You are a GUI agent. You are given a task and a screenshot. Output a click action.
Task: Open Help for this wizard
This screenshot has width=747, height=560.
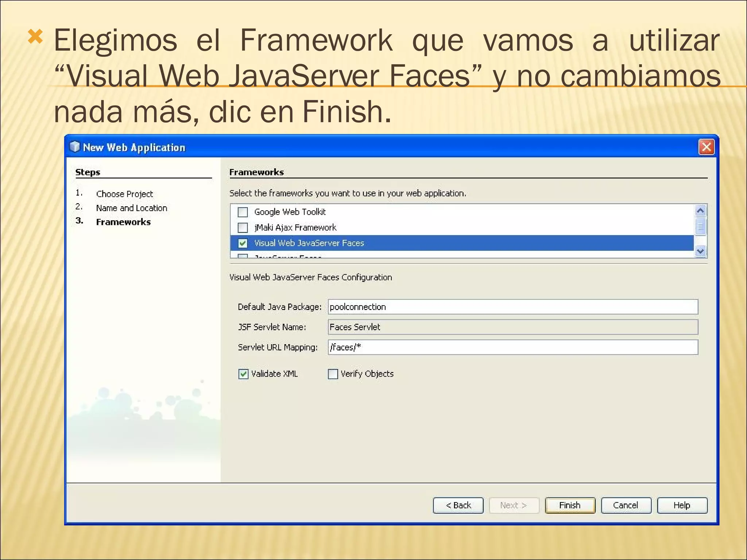click(682, 505)
